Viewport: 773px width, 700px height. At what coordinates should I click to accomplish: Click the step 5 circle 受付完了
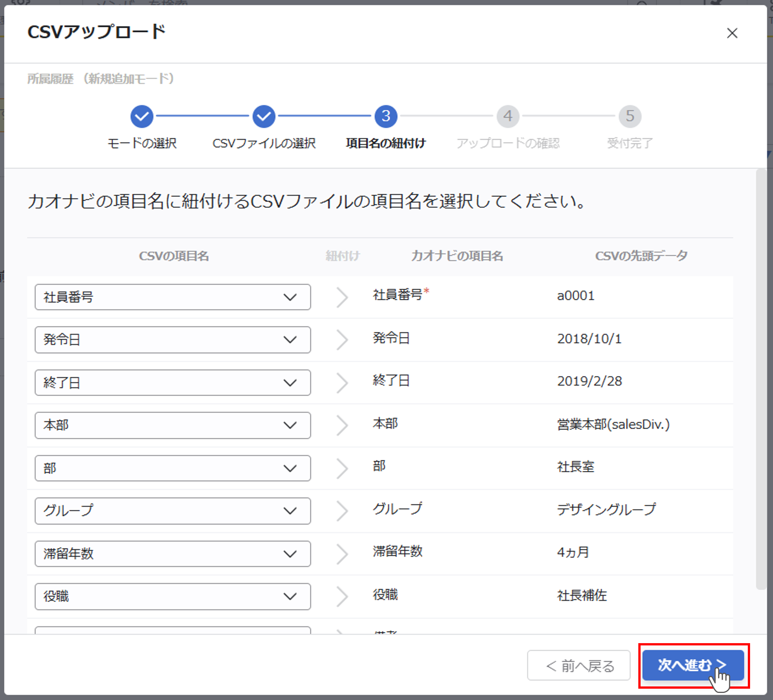[630, 116]
